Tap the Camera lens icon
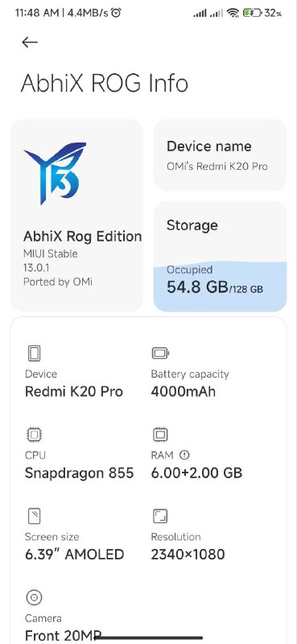This screenshot has height=644, width=297. pyautogui.click(x=34, y=597)
